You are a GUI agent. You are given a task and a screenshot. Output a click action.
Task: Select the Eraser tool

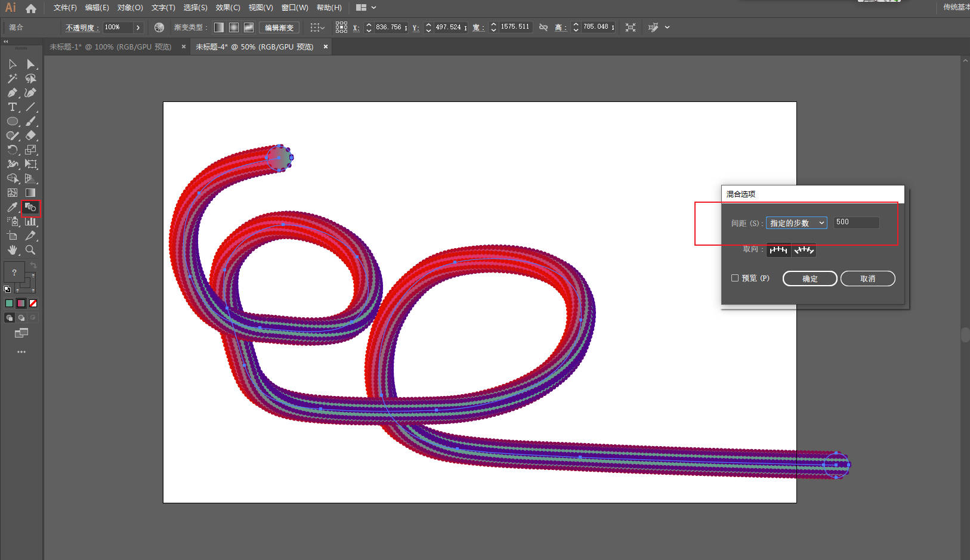(x=30, y=136)
